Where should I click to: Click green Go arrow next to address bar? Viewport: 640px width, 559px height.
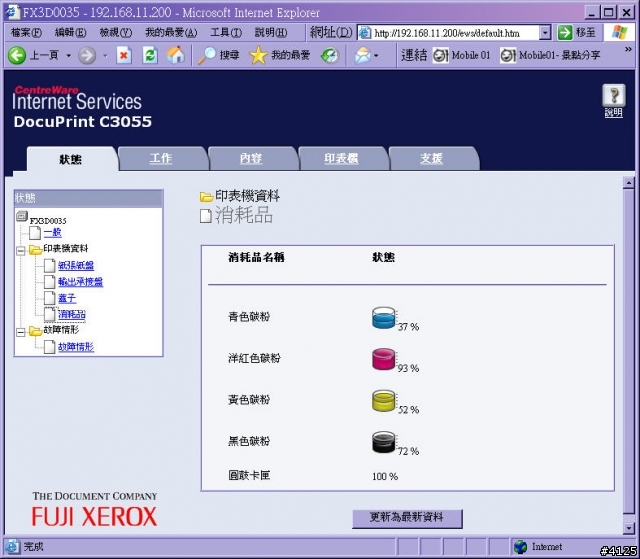tap(565, 32)
